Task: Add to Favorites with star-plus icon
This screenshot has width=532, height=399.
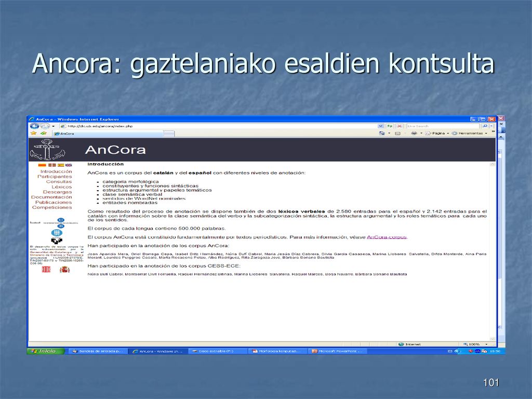Action: (x=44, y=134)
